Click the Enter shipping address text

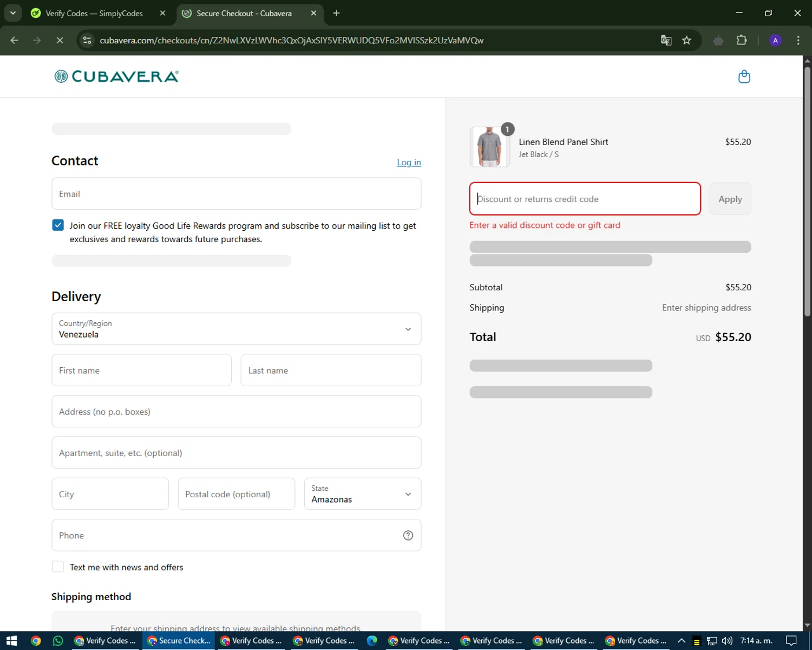[706, 308]
